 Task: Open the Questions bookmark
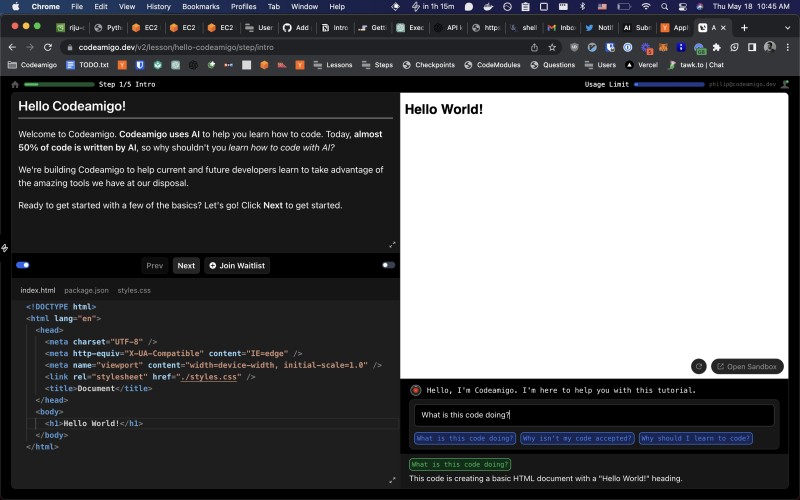(553, 65)
